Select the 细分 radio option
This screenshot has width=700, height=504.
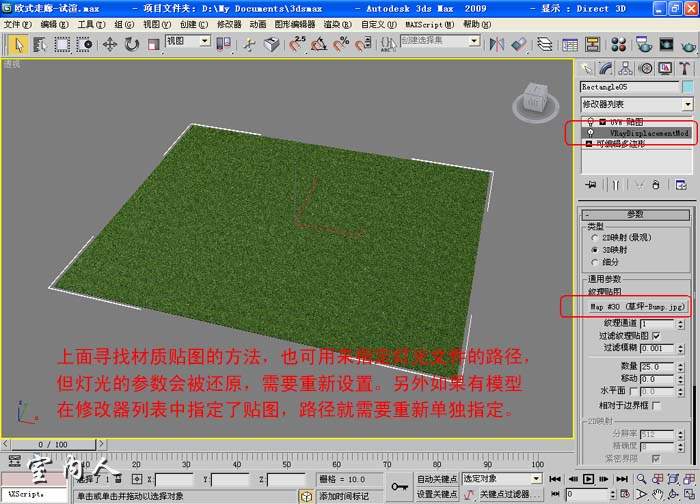[595, 262]
